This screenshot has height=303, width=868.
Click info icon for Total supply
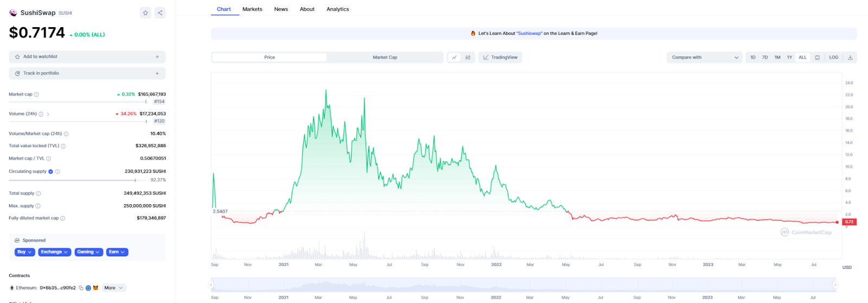pyautogui.click(x=39, y=193)
